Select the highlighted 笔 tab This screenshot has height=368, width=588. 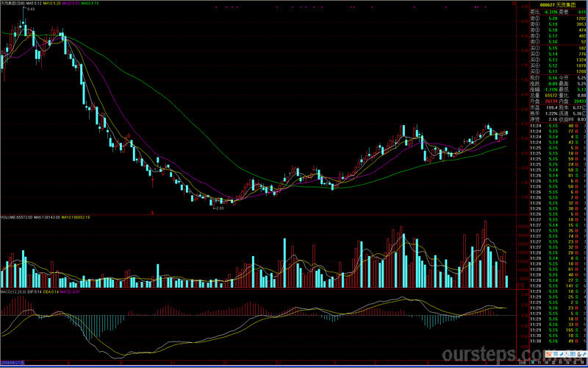[532, 363]
